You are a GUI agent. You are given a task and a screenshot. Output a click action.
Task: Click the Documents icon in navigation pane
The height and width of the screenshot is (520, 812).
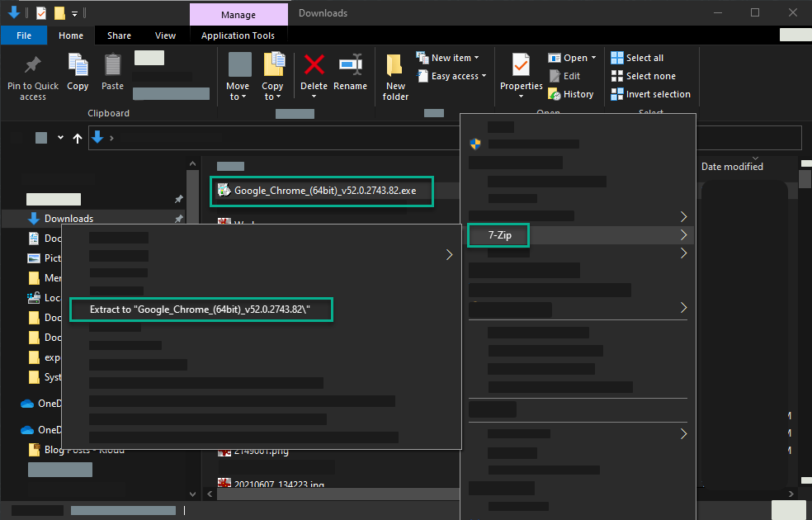(34, 239)
